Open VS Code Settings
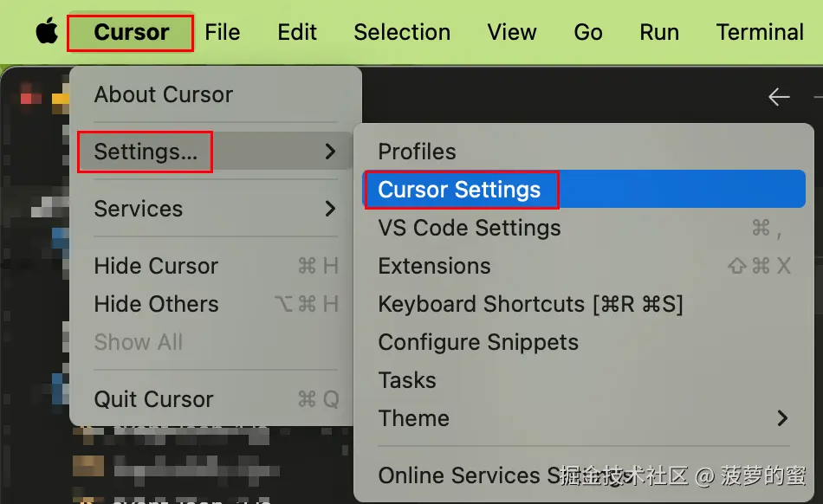The width and height of the screenshot is (823, 504). pyautogui.click(x=470, y=228)
